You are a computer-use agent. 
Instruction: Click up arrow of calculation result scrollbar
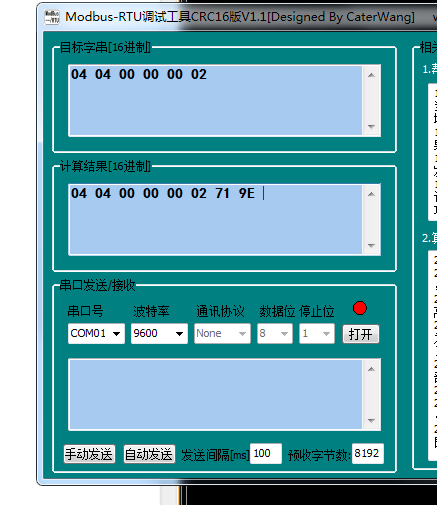371,194
